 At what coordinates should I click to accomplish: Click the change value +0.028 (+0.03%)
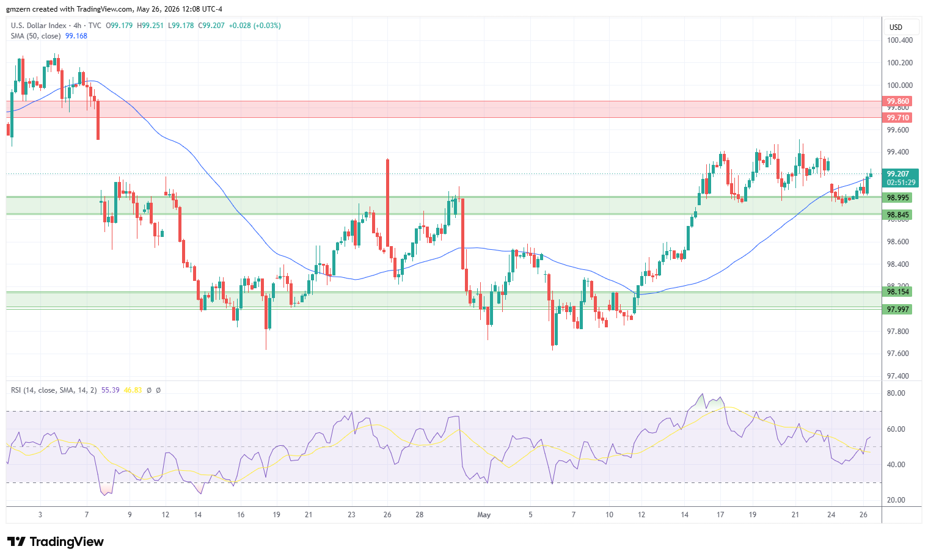pos(255,26)
